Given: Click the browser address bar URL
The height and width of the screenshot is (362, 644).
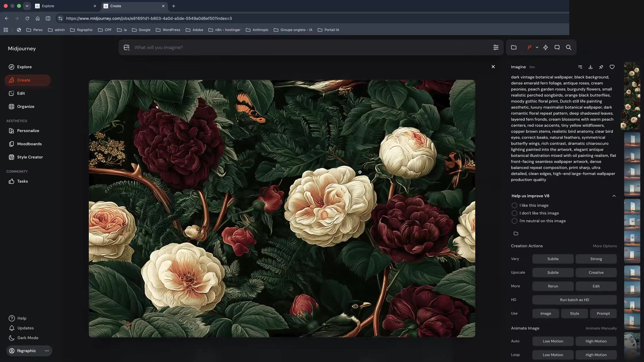Looking at the screenshot, I should click(x=149, y=18).
